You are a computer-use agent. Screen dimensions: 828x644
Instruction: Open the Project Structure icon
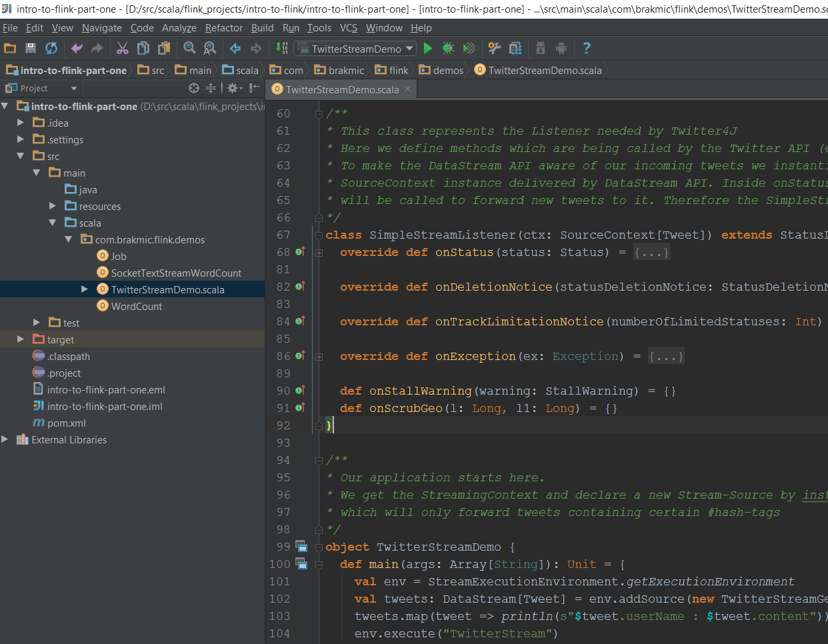[515, 48]
